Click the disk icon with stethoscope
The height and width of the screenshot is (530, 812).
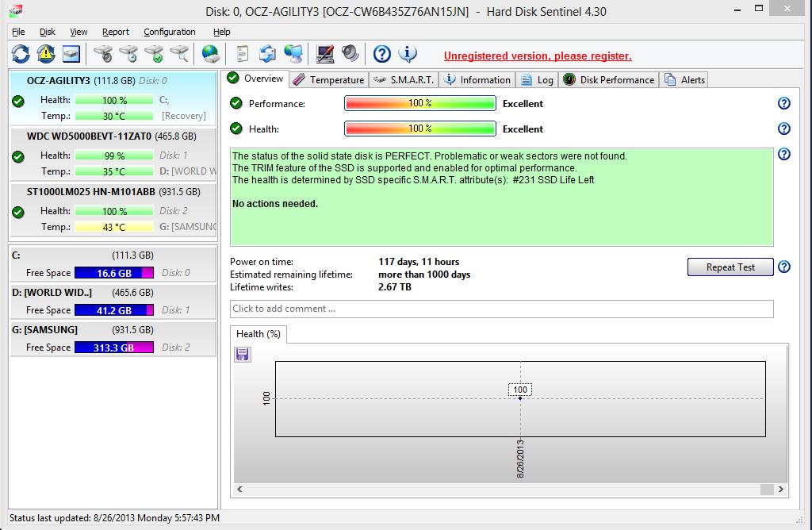tap(103, 54)
